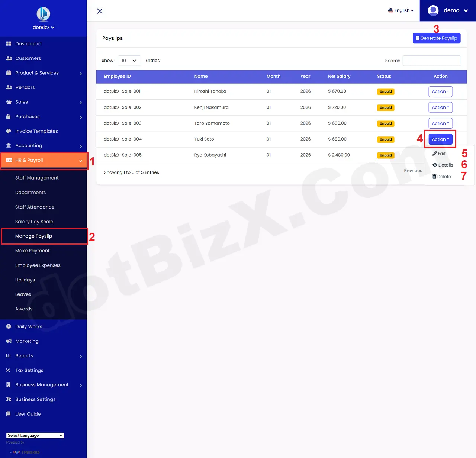Click the Invoice Templates icon

[x=9, y=131]
